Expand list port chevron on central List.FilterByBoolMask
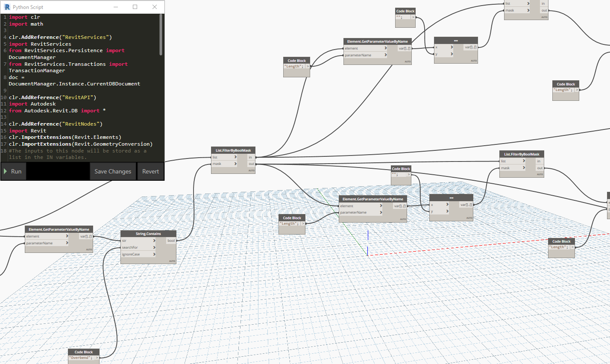 pos(235,157)
